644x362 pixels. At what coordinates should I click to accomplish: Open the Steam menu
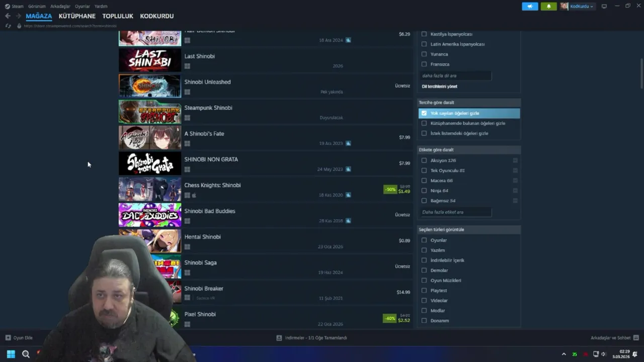18,7
